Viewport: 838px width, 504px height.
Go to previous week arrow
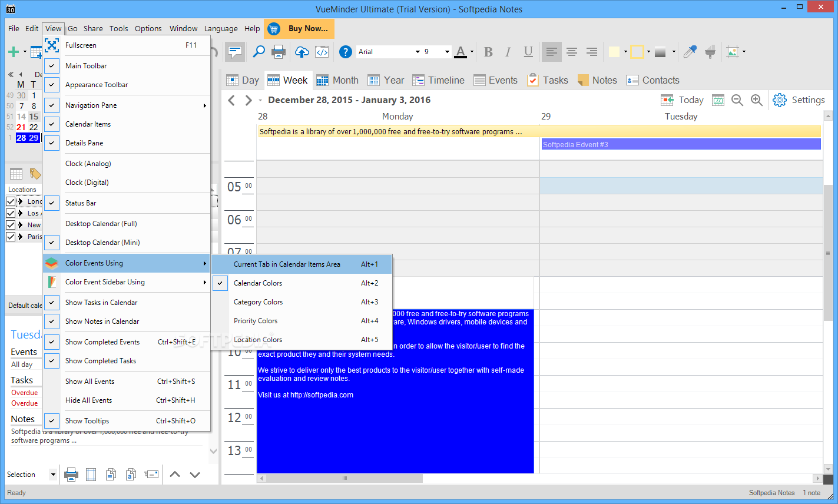click(231, 100)
